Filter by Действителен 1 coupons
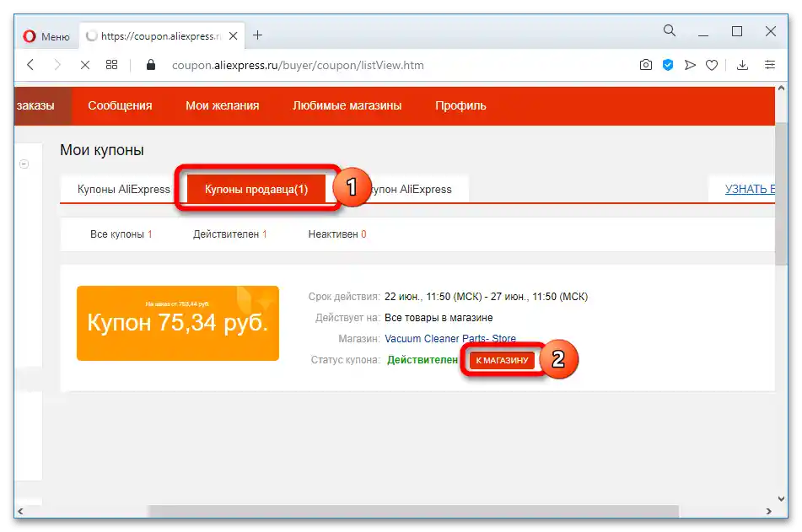802x532 pixels. 229,234
